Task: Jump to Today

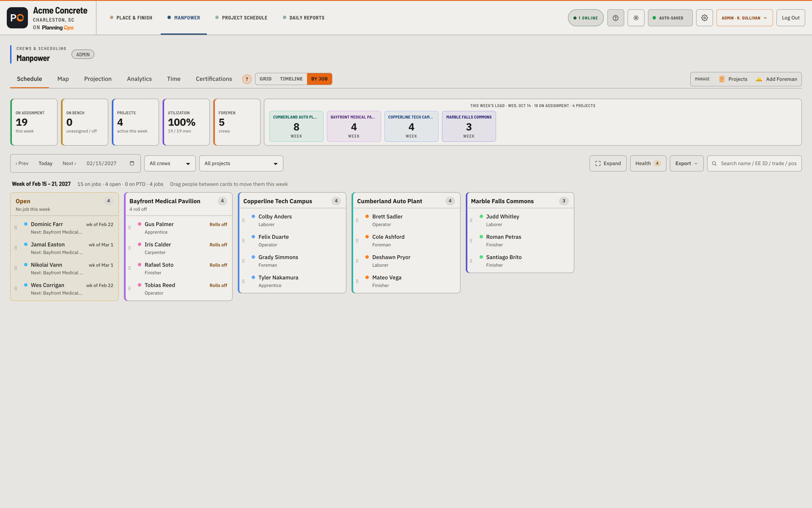Action: [45, 163]
